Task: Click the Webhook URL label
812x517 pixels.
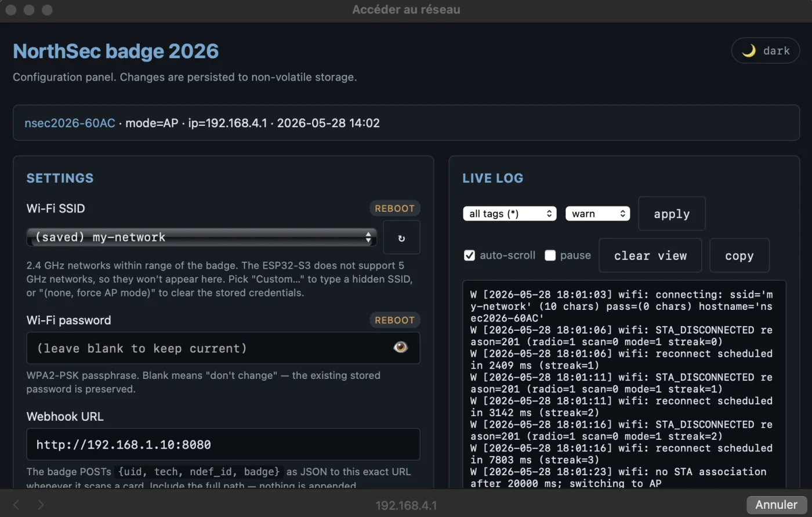Action: click(65, 417)
